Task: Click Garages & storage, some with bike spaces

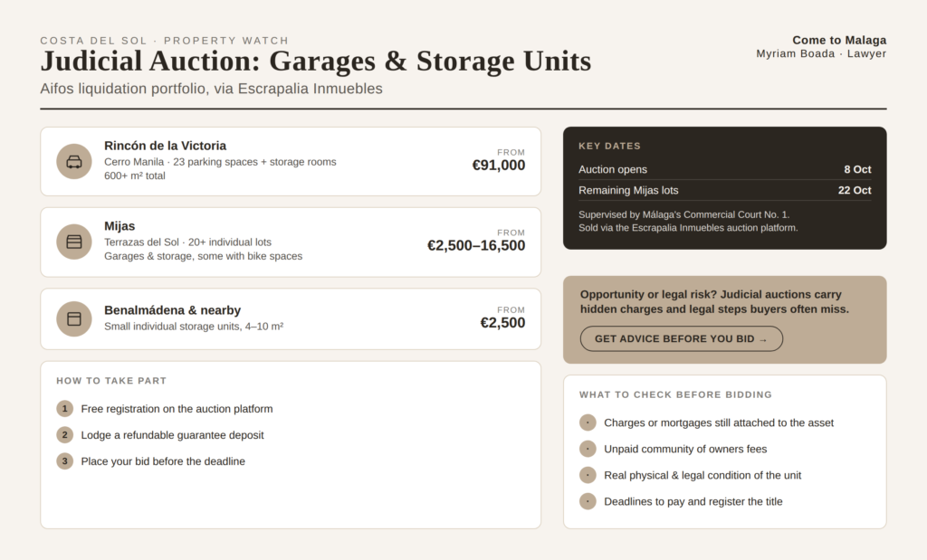Action: (x=203, y=256)
